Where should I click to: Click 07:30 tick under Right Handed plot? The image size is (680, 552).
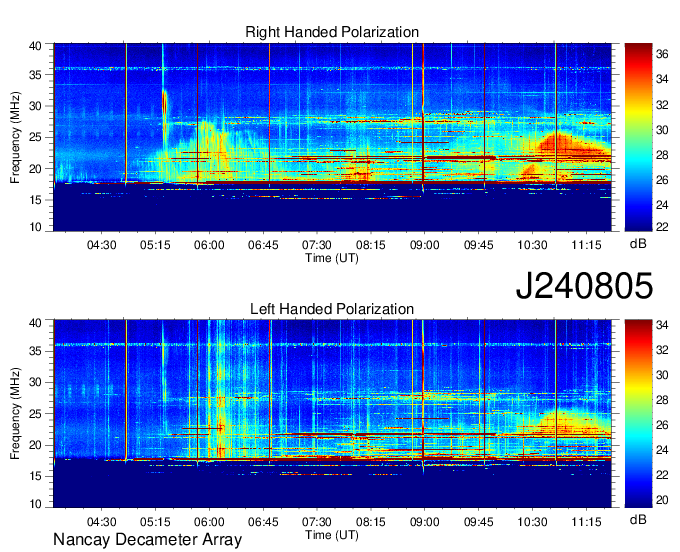point(317,245)
